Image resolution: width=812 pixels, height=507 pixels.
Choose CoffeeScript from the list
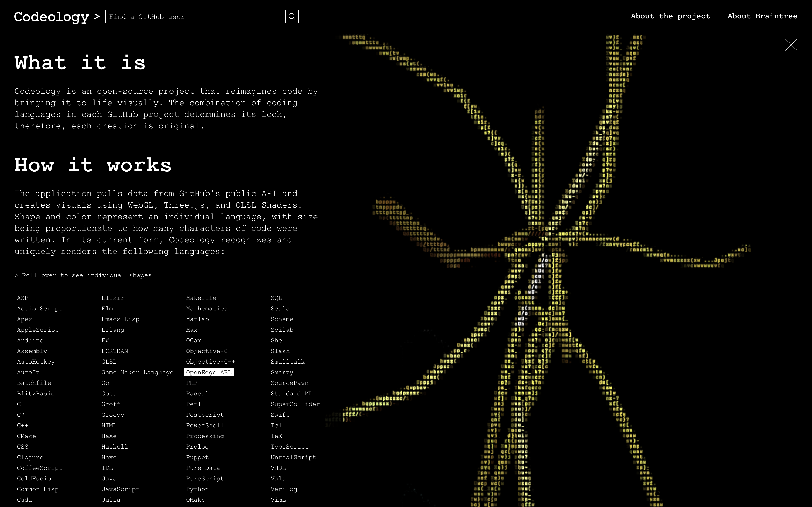40,468
